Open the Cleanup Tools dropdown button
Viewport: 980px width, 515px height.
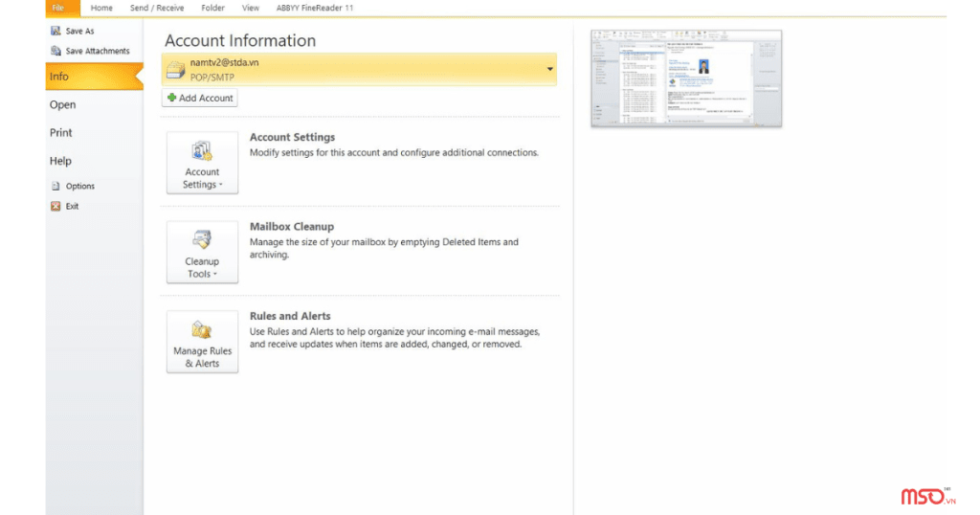click(202, 252)
